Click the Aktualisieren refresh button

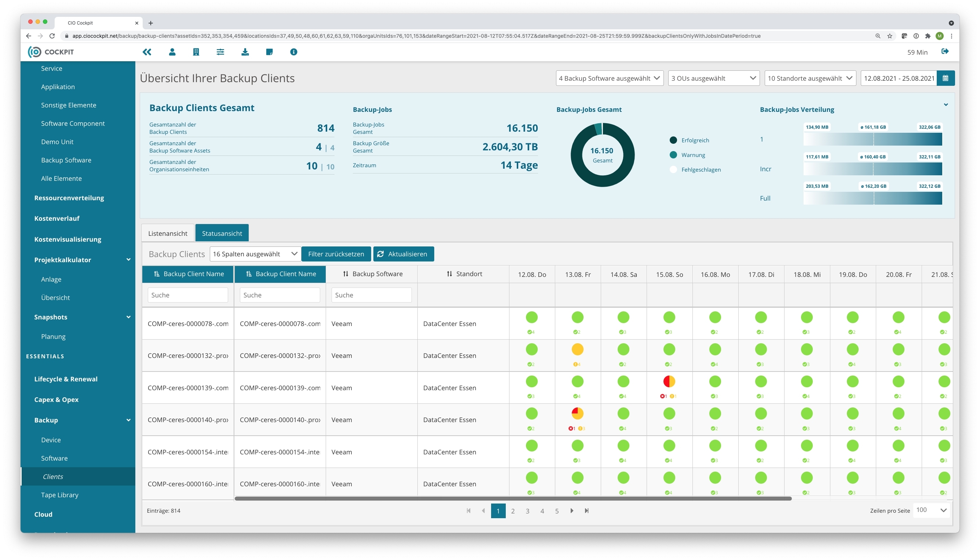[403, 254]
